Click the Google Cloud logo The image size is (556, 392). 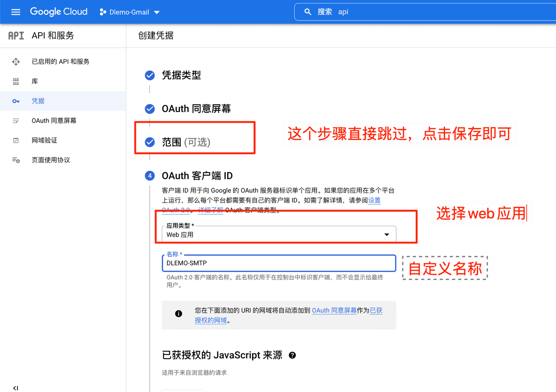(x=59, y=12)
